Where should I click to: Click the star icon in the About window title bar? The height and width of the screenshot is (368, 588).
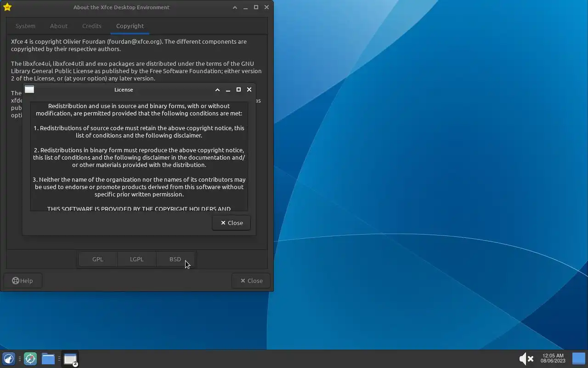[7, 7]
